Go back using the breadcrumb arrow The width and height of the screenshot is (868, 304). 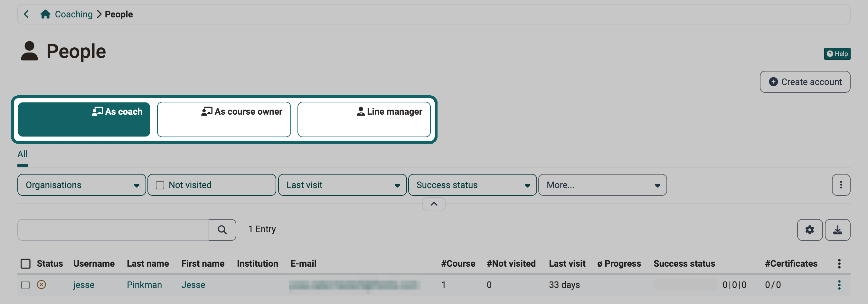(26, 14)
